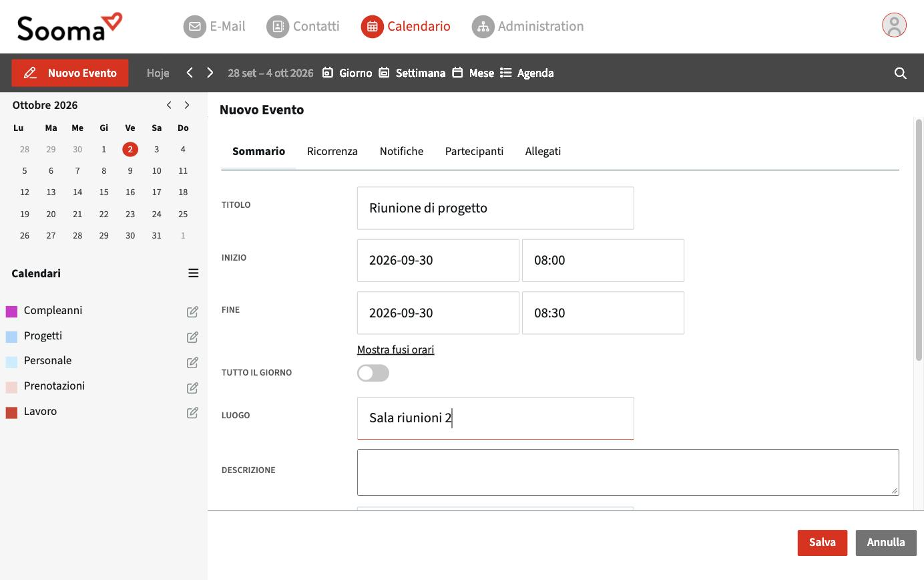This screenshot has height=580, width=924.
Task: Click the Compleanni purple color swatch
Action: coord(11,311)
